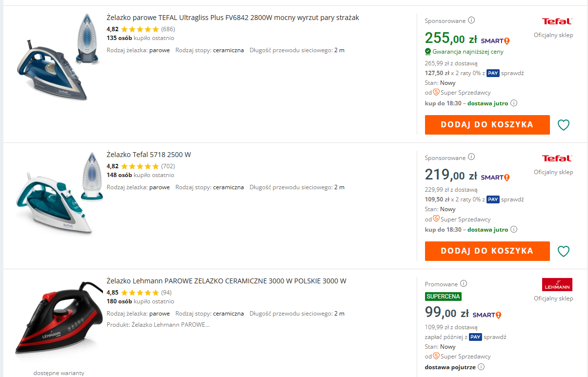Click the Lehmann brand logo
Screen dimensions: 588x377
coord(557,284)
